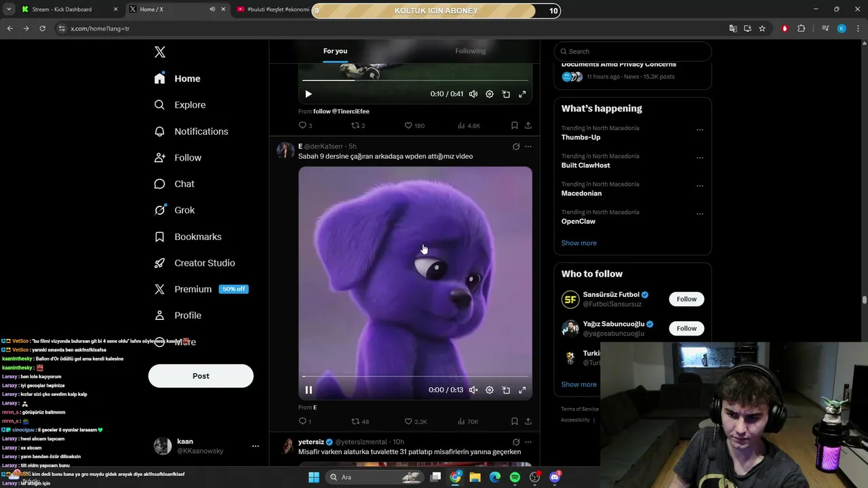The width and height of the screenshot is (868, 488).
Task: Show more under What's happening
Action: [579, 243]
